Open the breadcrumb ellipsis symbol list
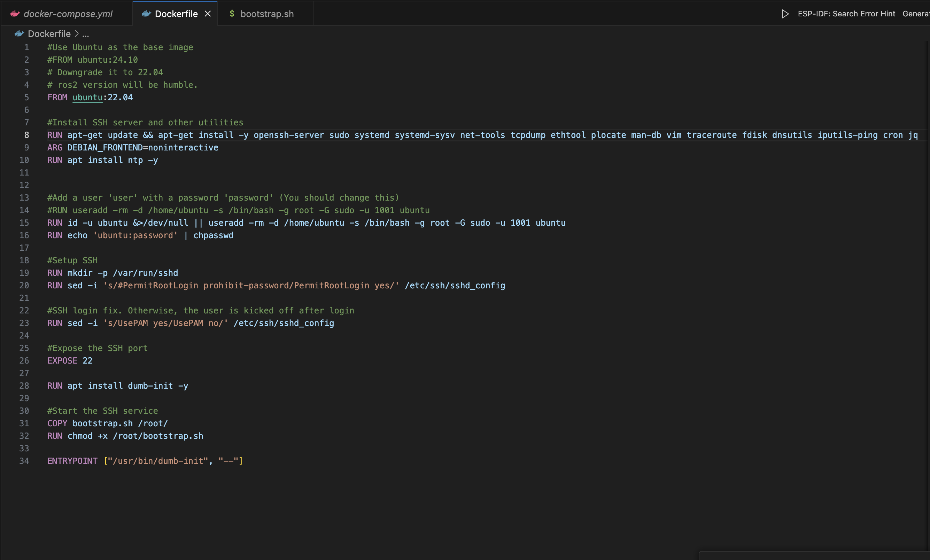 pos(86,34)
